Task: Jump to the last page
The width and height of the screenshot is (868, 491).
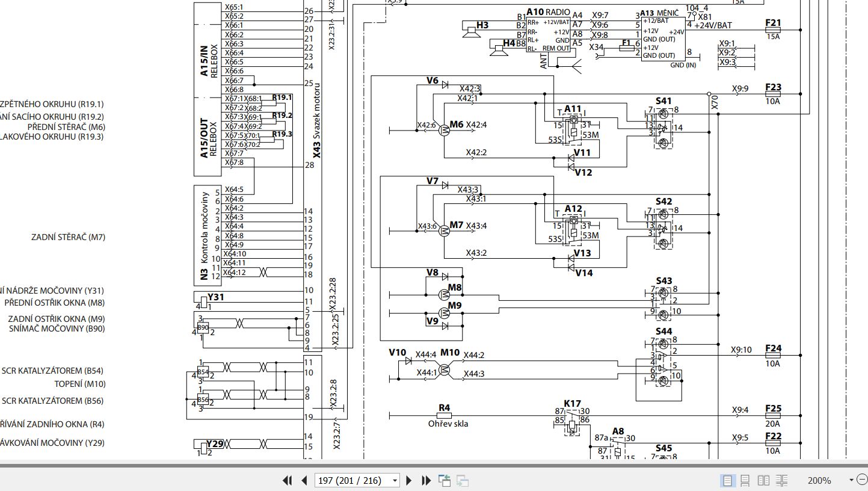Action: [x=426, y=480]
